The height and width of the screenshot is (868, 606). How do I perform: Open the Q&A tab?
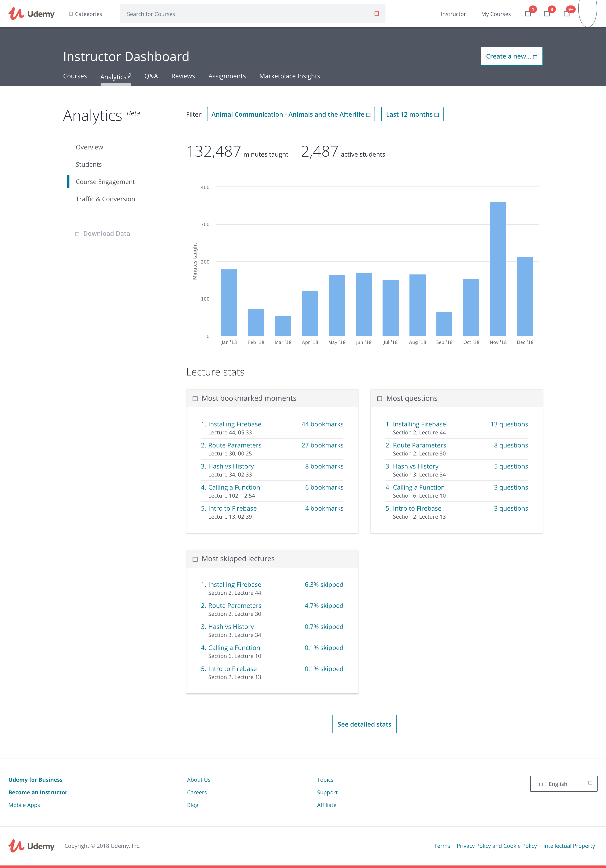click(x=151, y=76)
